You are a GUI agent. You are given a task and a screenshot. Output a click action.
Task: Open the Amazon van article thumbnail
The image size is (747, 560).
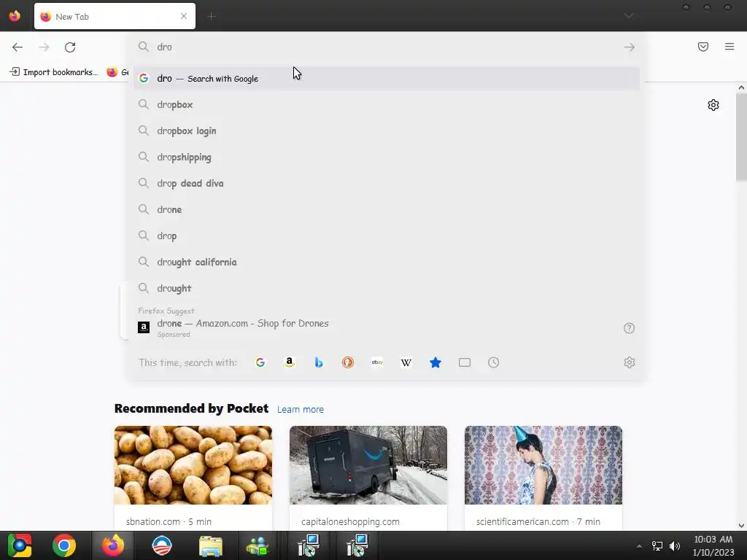point(368,465)
